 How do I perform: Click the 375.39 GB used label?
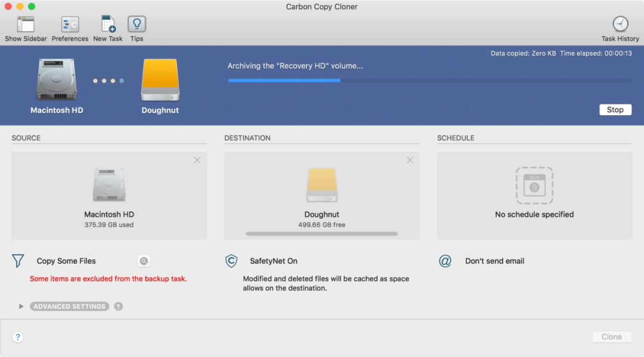(109, 225)
